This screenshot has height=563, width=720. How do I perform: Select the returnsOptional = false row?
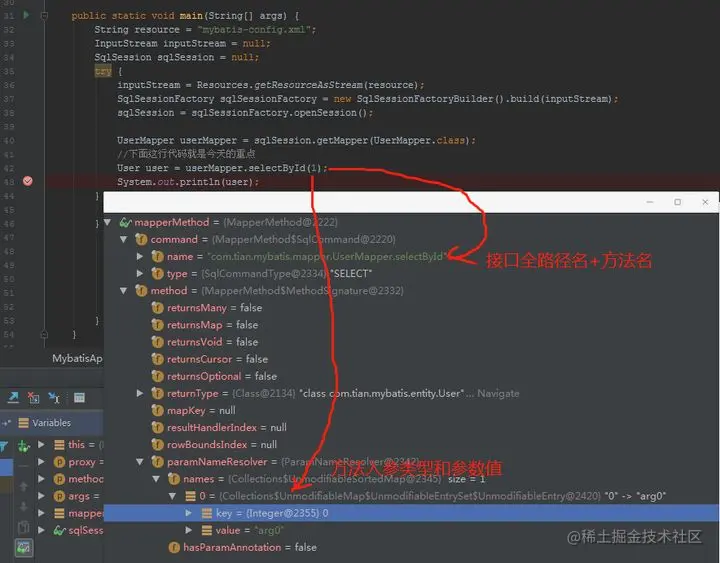coord(411,376)
